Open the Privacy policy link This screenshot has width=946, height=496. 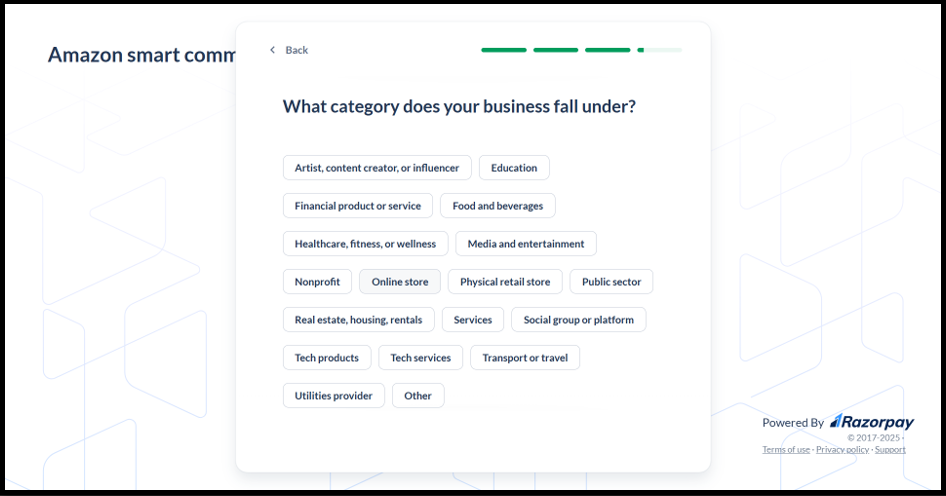pos(842,450)
